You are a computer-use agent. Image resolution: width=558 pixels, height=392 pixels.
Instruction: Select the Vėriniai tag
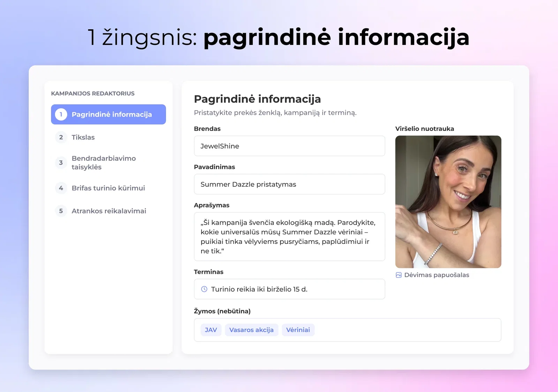[298, 330]
